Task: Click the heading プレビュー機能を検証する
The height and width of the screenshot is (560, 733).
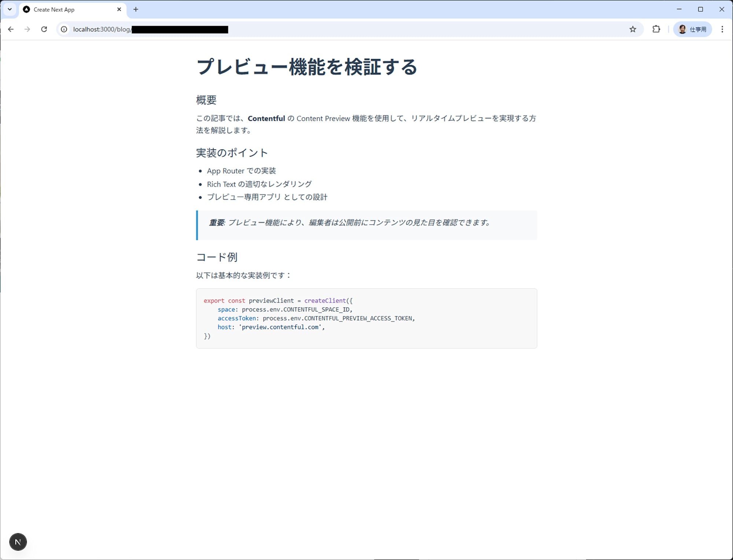Action: coord(307,67)
